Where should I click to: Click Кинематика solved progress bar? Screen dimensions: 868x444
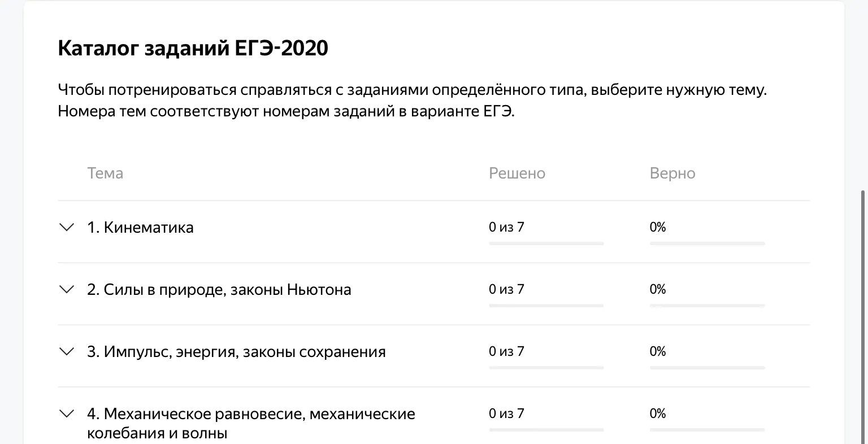pos(546,243)
